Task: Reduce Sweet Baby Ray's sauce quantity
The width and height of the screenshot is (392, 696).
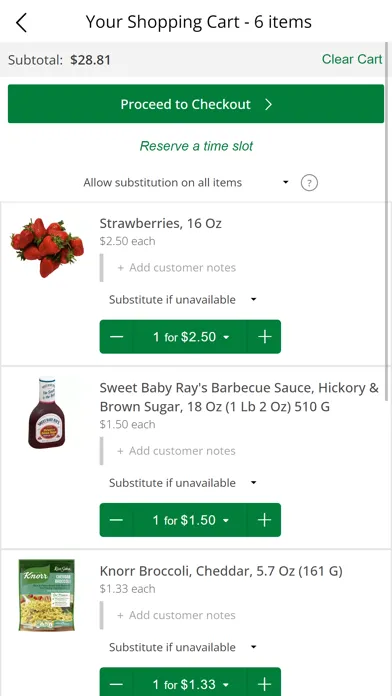Action: [x=116, y=520]
